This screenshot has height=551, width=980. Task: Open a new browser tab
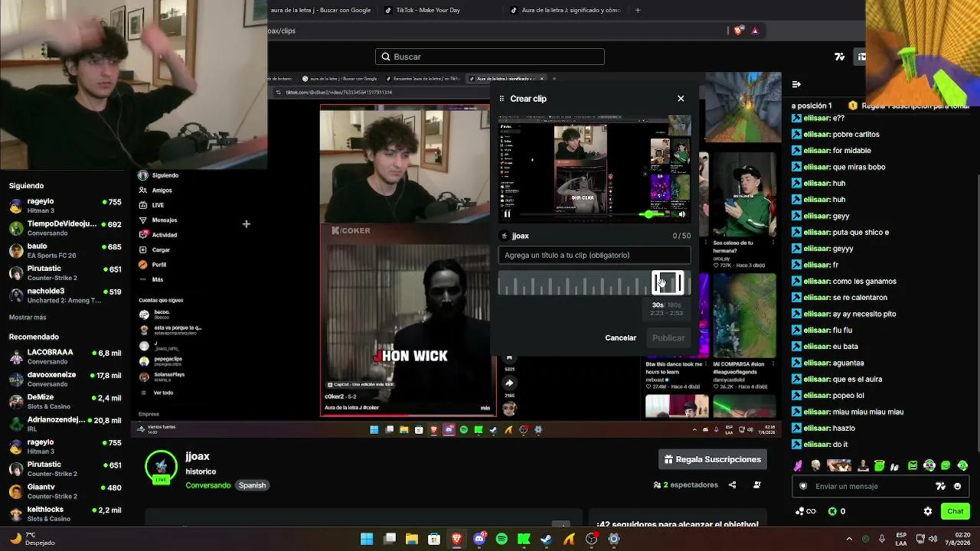[x=638, y=10]
